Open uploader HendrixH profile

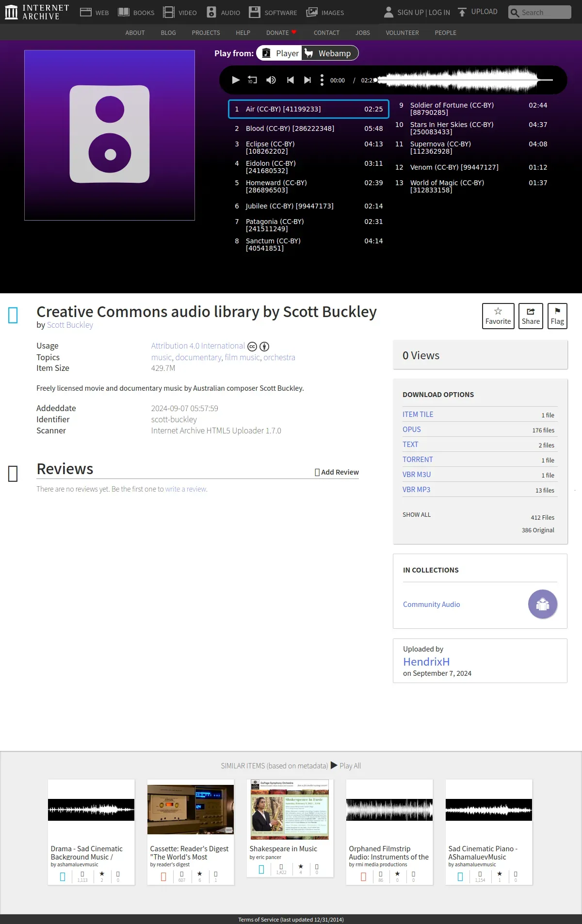(x=426, y=662)
